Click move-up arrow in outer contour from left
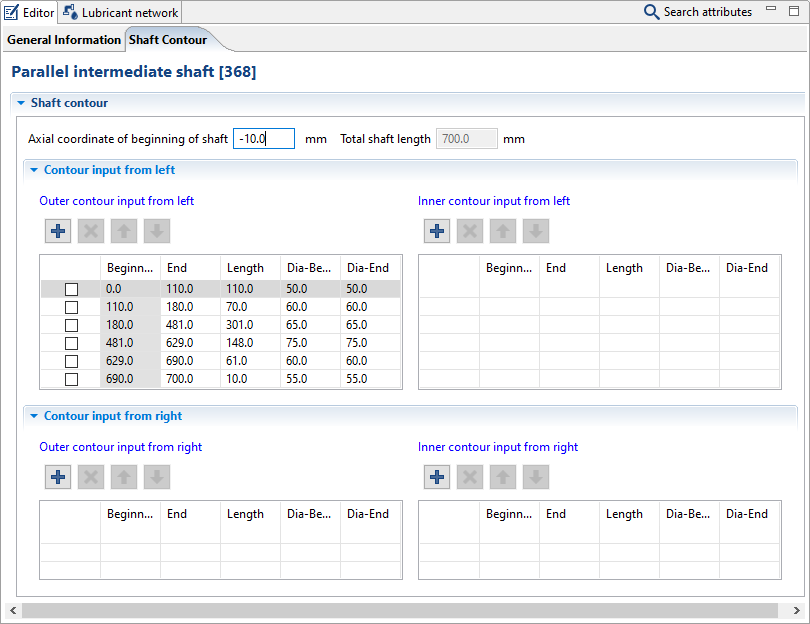This screenshot has width=810, height=624. 124,231
